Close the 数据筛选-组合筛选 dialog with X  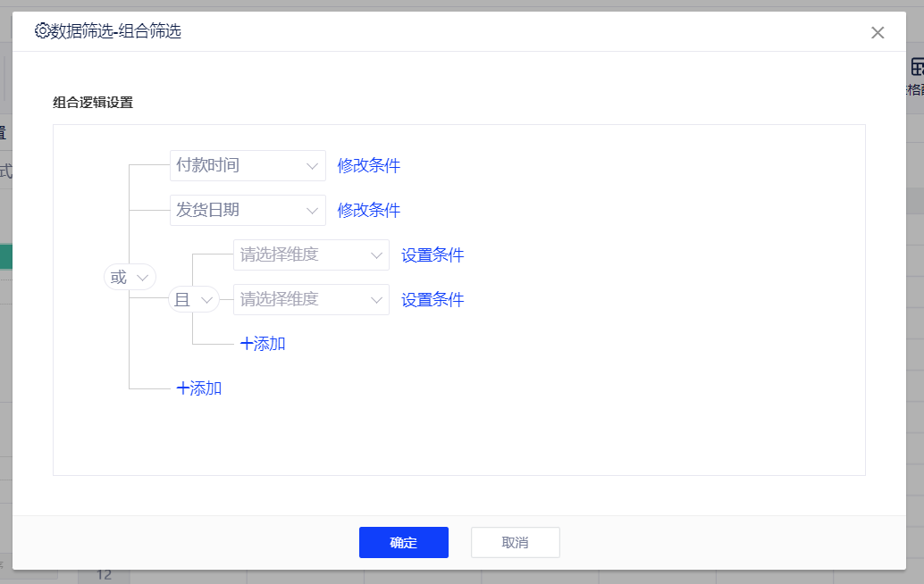pos(878,33)
